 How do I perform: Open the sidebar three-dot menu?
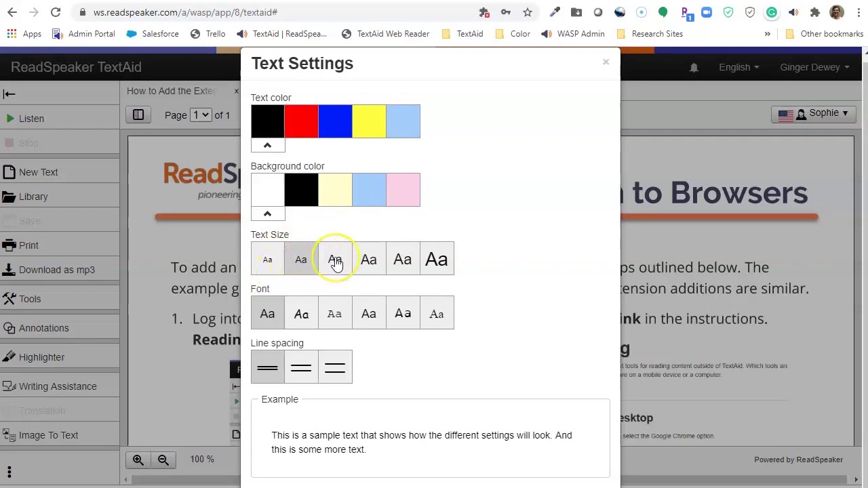(9, 472)
